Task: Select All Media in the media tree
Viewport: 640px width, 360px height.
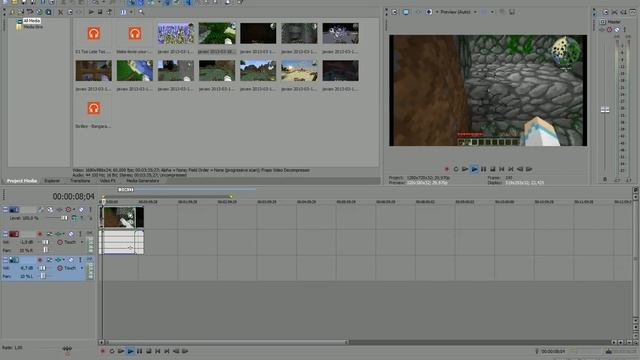Action: 31,21
